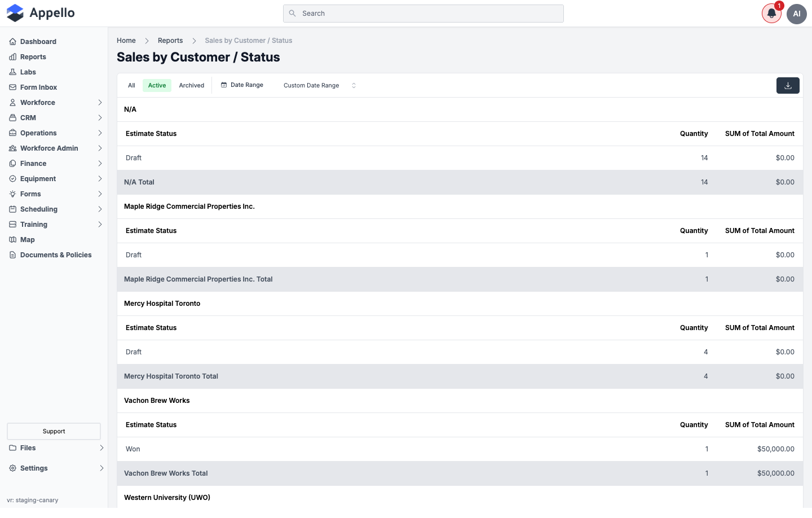Image resolution: width=812 pixels, height=518 pixels.
Task: Click the Support button
Action: (x=54, y=431)
